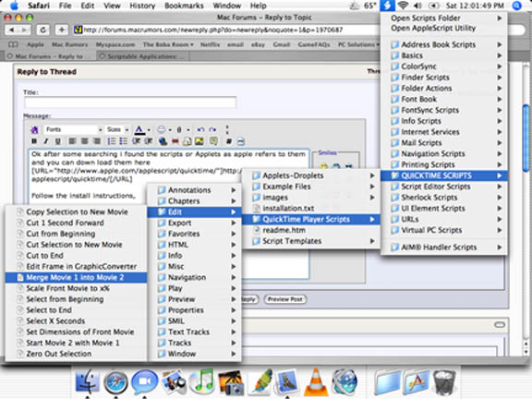Click the Mac Rumors bookmark
Viewport: 532px width, 399px height.
tap(70, 44)
